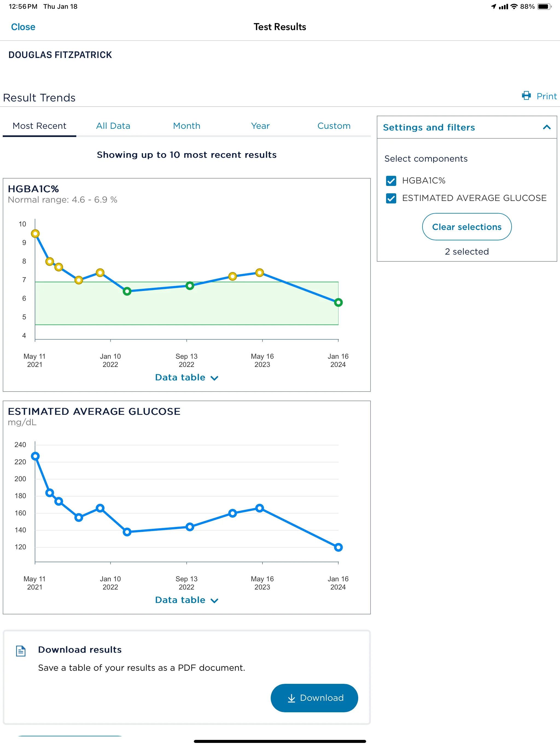Select the Custom date range tab

334,126
